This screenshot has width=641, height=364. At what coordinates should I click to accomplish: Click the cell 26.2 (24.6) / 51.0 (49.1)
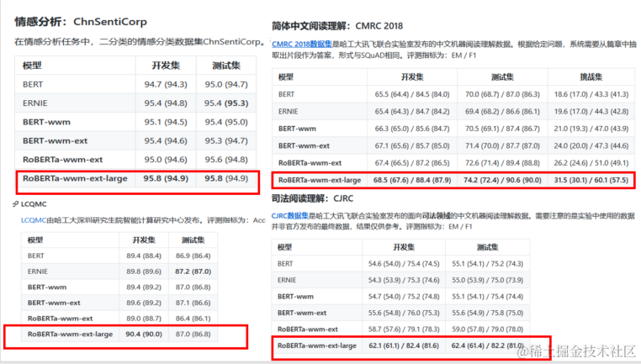tap(591, 162)
